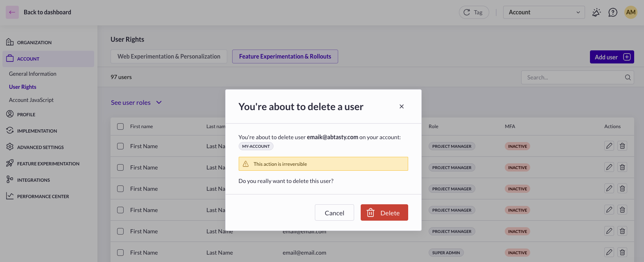Screen dimensions: 644x262
Task: Click the user Search input field
Action: click(x=573, y=77)
